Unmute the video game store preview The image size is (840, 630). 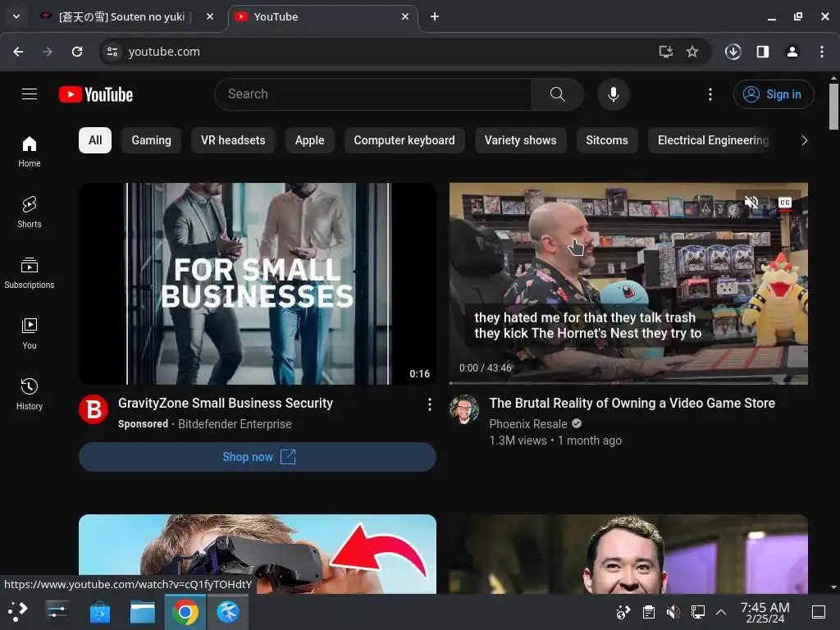(751, 203)
